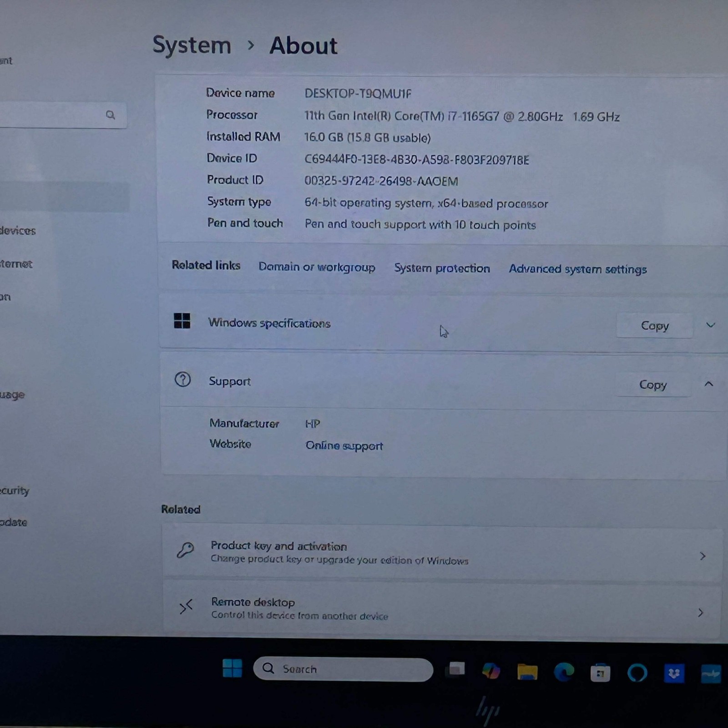Click the Related section heading

click(181, 509)
